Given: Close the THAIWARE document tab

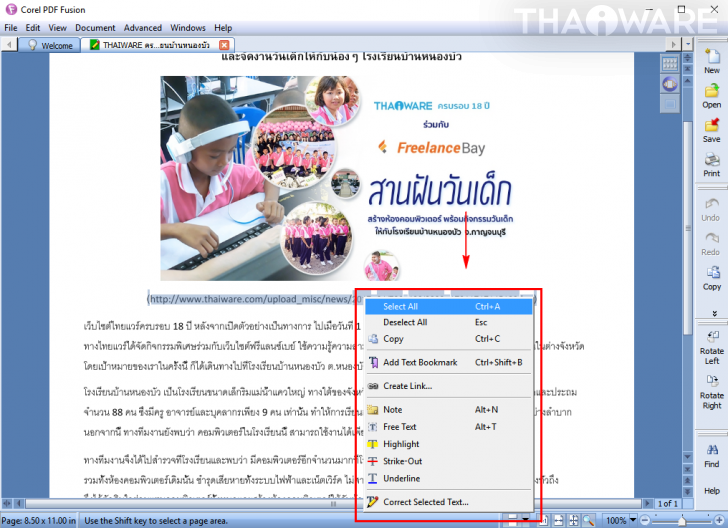Looking at the screenshot, I should (x=224, y=45).
